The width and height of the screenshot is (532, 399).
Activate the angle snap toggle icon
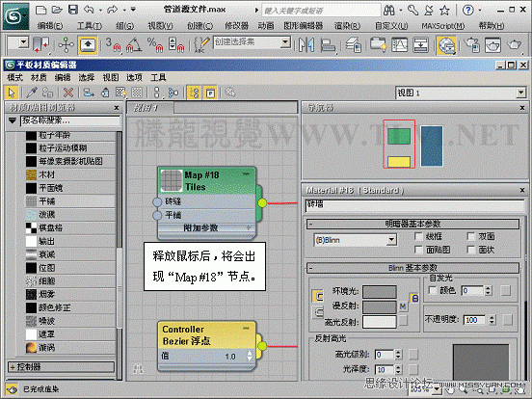coord(134,44)
